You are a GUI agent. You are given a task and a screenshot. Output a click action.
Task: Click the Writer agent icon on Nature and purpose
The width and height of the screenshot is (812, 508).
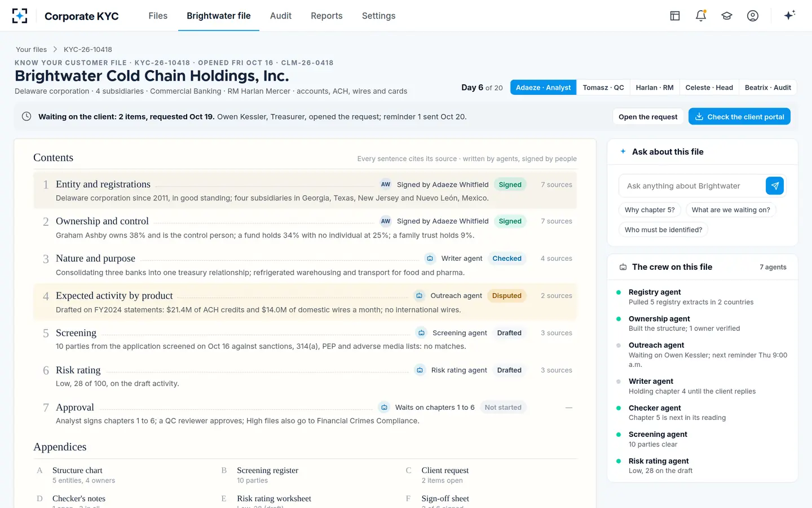coord(430,259)
